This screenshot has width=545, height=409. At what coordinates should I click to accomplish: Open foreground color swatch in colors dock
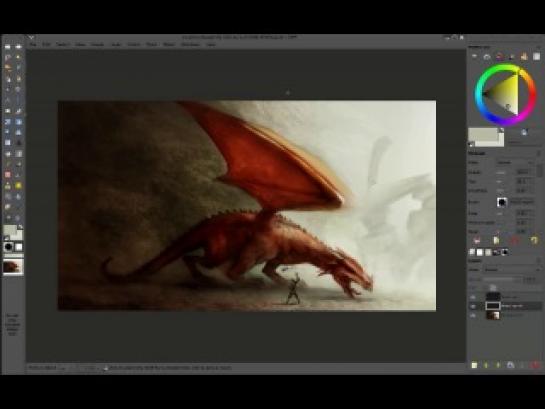click(x=482, y=134)
